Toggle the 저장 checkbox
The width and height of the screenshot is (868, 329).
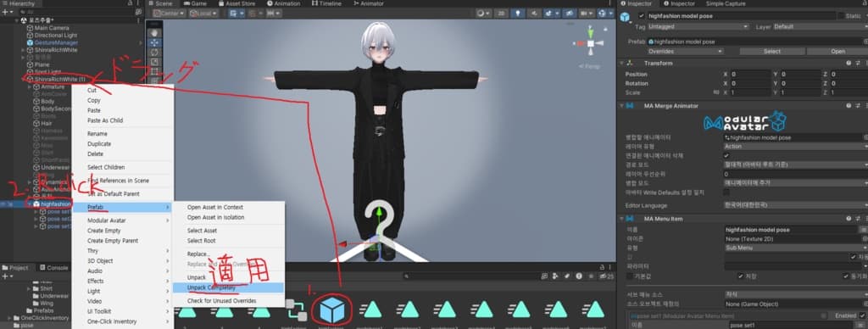(x=741, y=276)
